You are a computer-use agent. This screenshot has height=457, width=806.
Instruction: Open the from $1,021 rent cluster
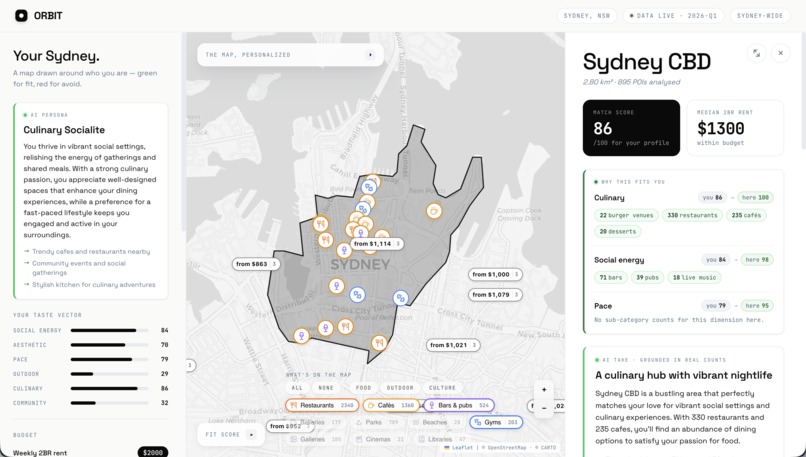453,345
